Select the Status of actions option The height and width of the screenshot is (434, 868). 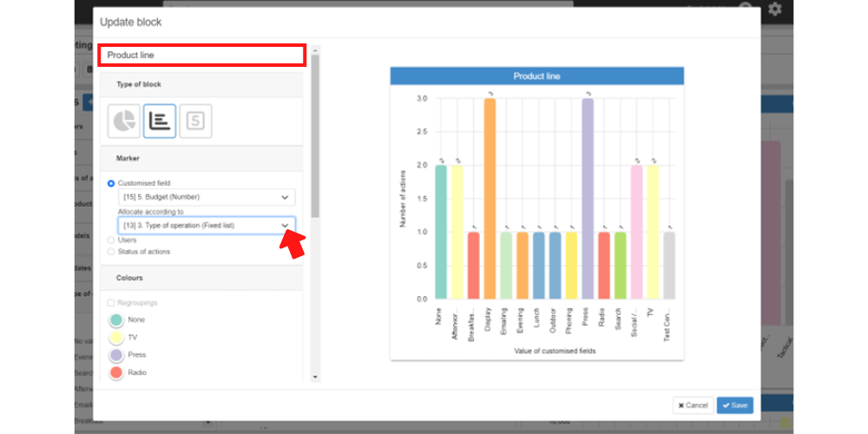[111, 252]
